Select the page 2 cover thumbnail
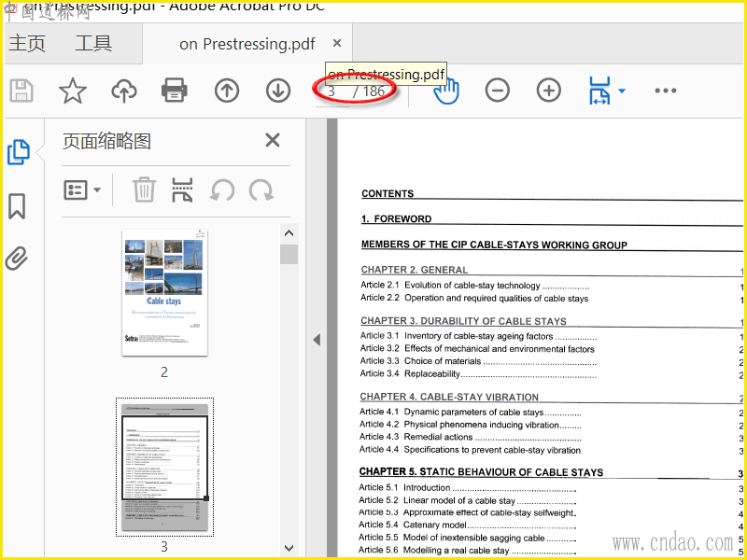 pyautogui.click(x=164, y=292)
